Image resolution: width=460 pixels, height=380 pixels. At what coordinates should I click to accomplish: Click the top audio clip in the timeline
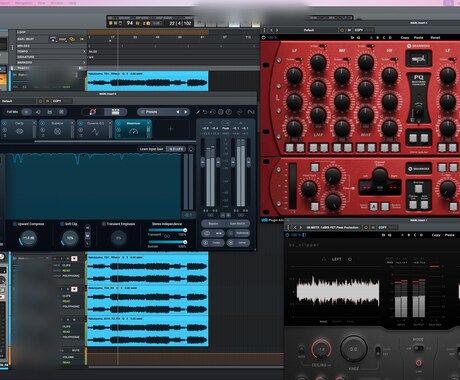[147, 81]
